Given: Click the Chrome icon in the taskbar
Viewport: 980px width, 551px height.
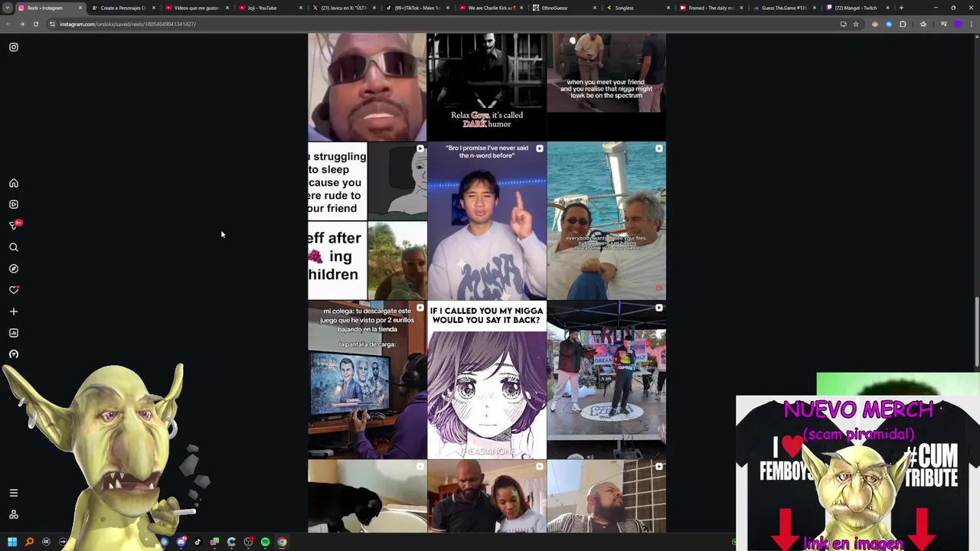Looking at the screenshot, I should click(282, 542).
